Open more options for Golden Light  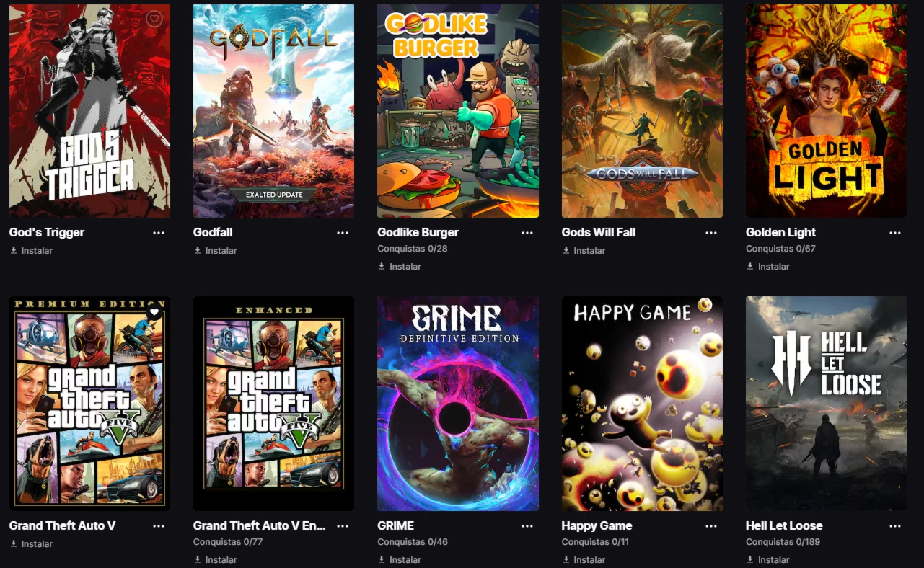coord(895,233)
